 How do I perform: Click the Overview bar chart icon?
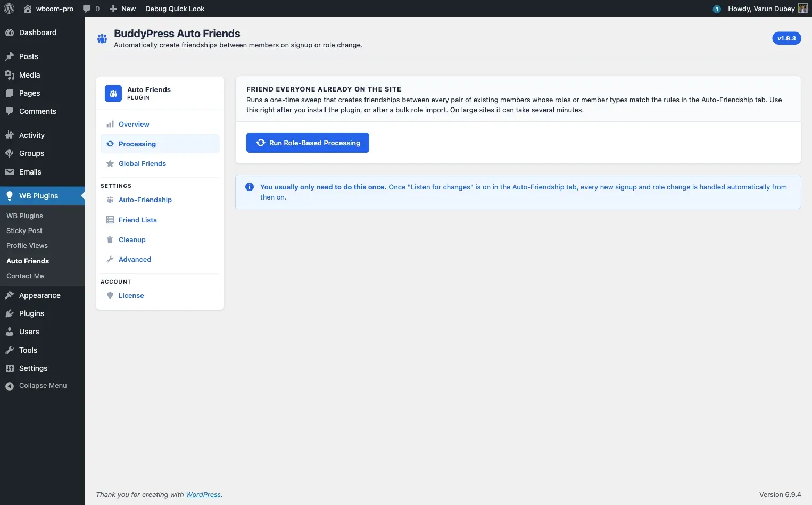[110, 124]
